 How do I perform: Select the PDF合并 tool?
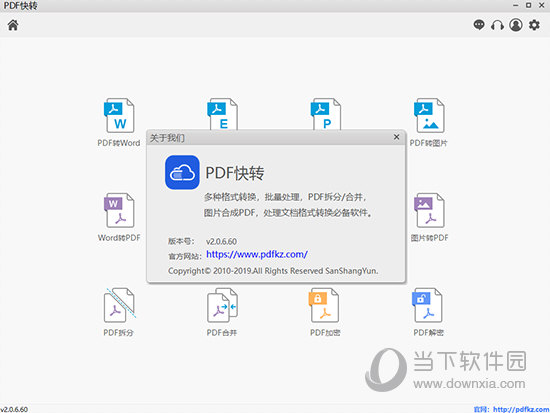click(x=222, y=312)
